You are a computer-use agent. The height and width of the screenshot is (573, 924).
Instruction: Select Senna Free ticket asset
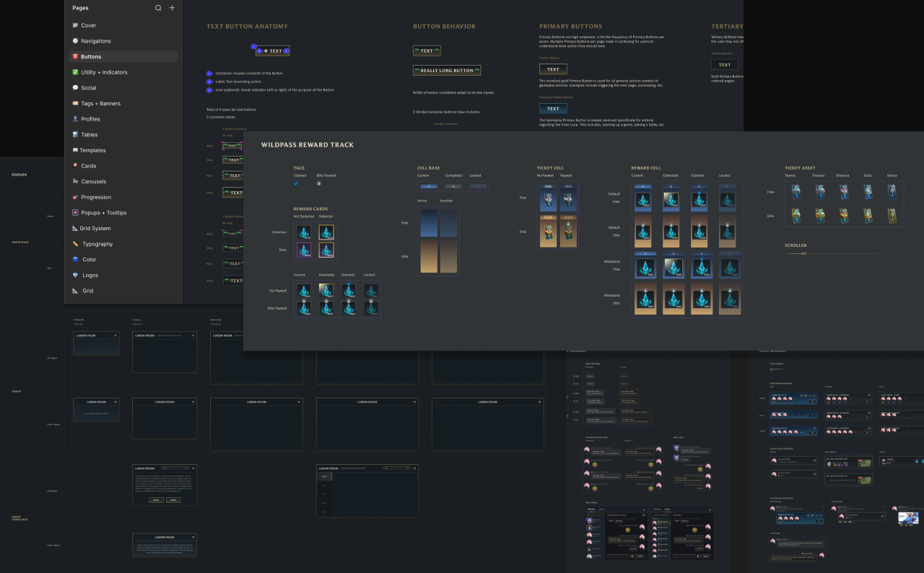[892, 191]
